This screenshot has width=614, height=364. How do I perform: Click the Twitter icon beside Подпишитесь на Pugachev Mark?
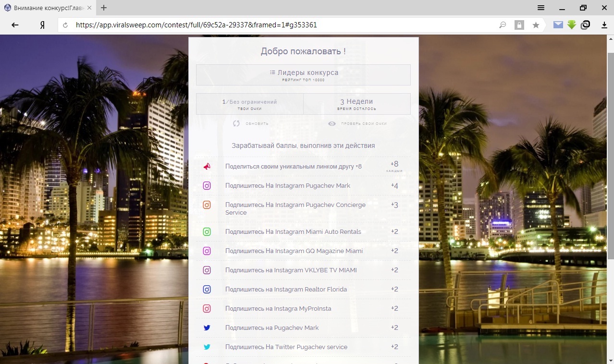click(x=207, y=328)
